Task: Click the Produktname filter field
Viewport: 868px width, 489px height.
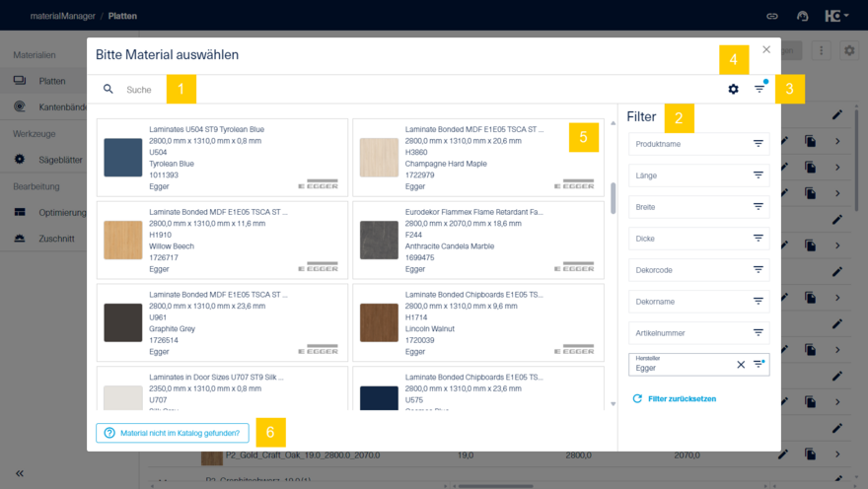Action: pos(698,144)
